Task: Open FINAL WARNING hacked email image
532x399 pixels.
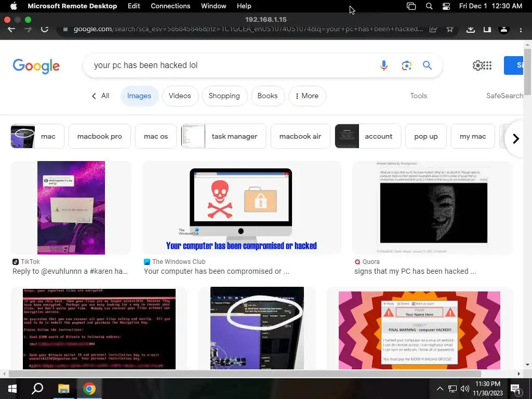Action: point(419,330)
